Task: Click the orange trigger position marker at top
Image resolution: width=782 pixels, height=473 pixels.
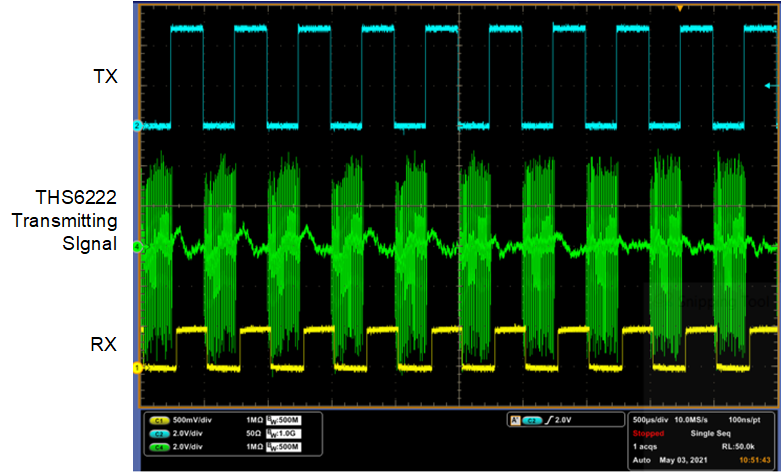Action: point(679,8)
